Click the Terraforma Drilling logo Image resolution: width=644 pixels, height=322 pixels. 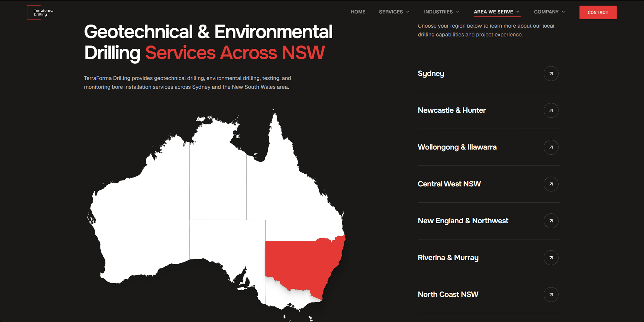[40, 12]
